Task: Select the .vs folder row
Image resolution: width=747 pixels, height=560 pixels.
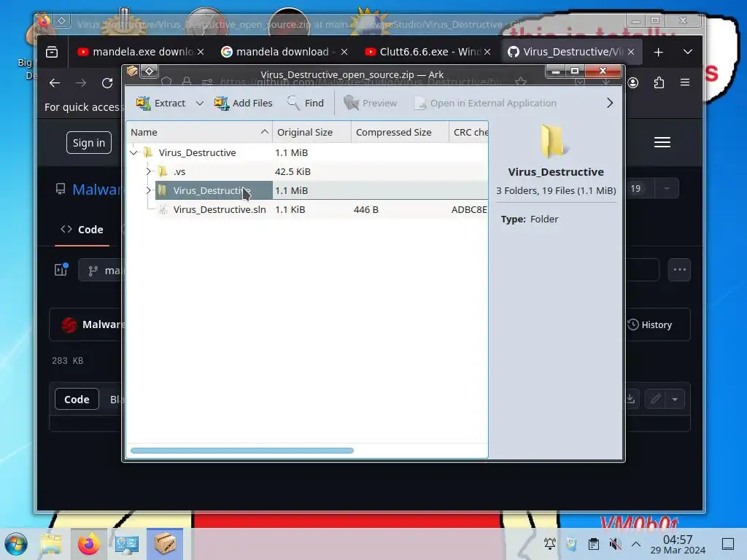Action: pos(307,171)
